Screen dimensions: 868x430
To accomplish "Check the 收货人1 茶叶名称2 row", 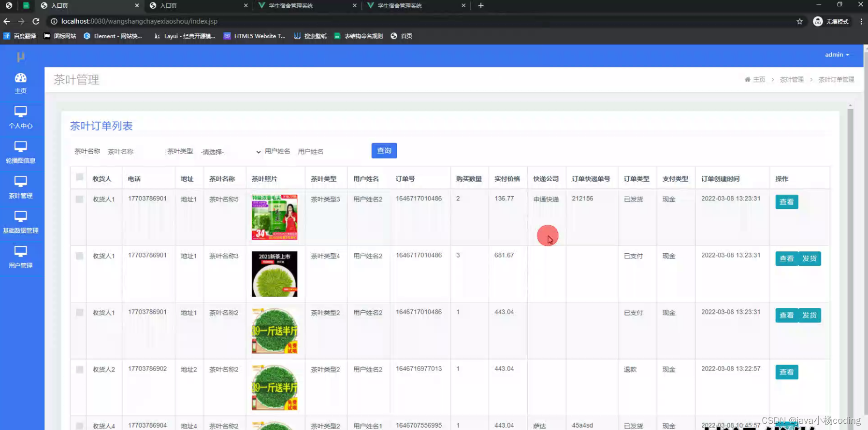I will [x=79, y=313].
